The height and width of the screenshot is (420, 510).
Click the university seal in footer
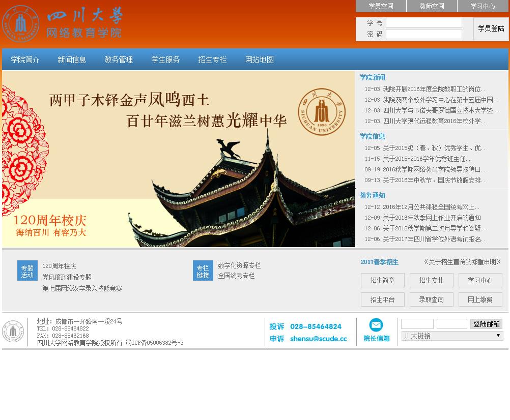pyautogui.click(x=13, y=332)
